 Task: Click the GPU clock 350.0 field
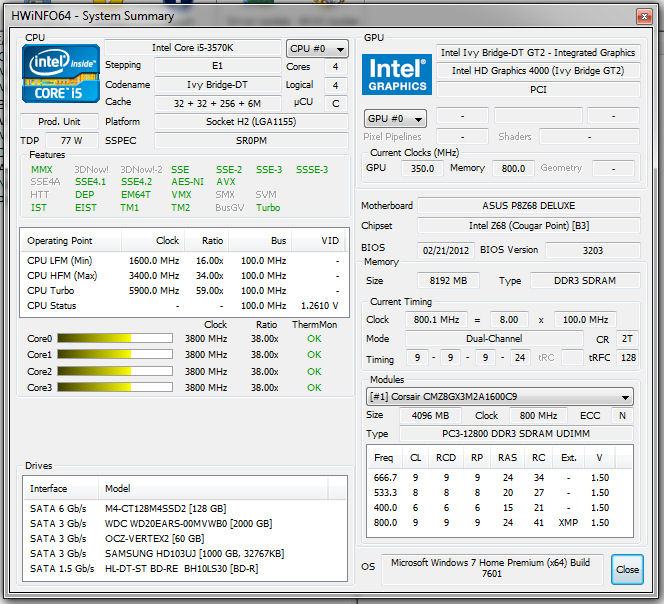click(x=422, y=169)
